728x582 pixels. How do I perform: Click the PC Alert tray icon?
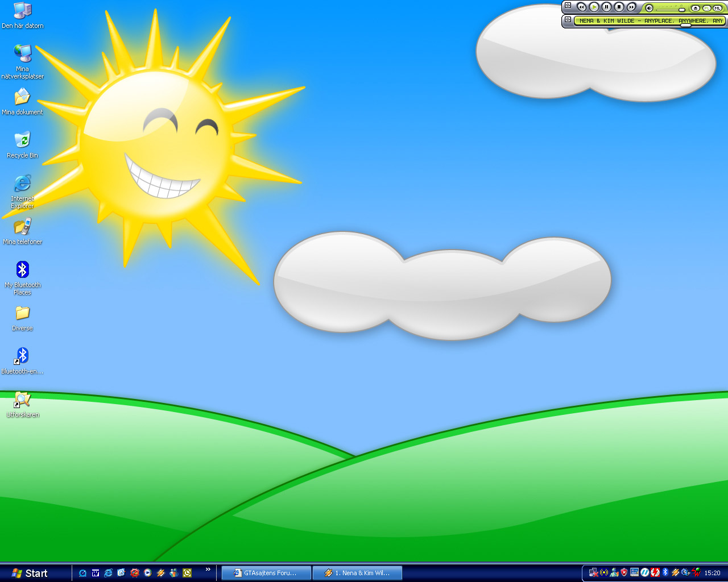634,572
